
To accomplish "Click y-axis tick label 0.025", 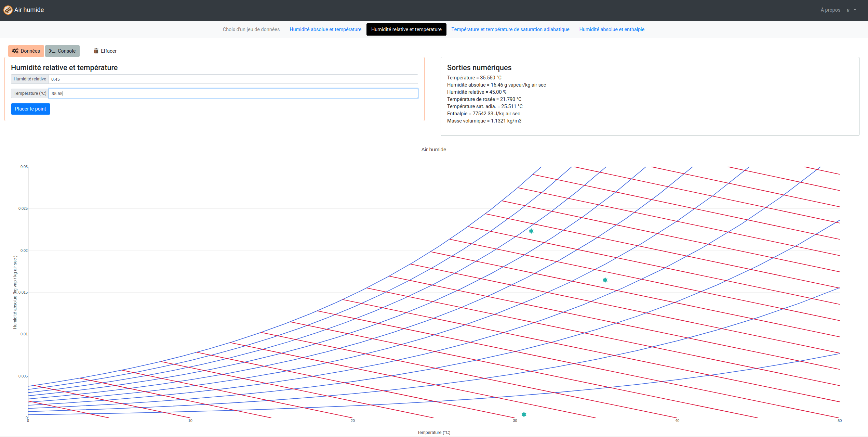I will click(23, 208).
